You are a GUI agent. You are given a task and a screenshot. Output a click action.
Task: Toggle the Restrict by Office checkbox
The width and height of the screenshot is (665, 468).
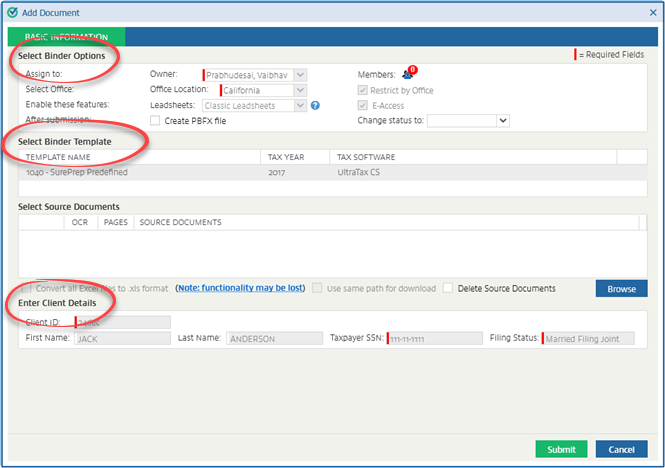(363, 90)
